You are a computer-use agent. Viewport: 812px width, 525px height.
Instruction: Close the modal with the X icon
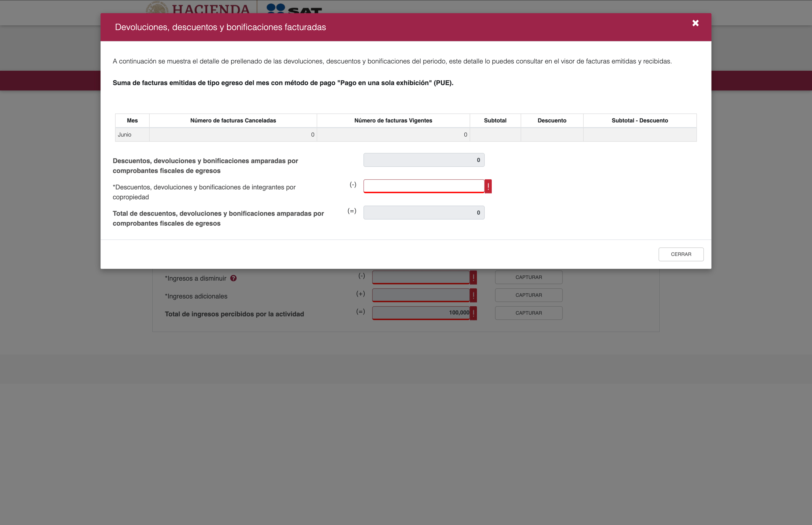pyautogui.click(x=695, y=23)
